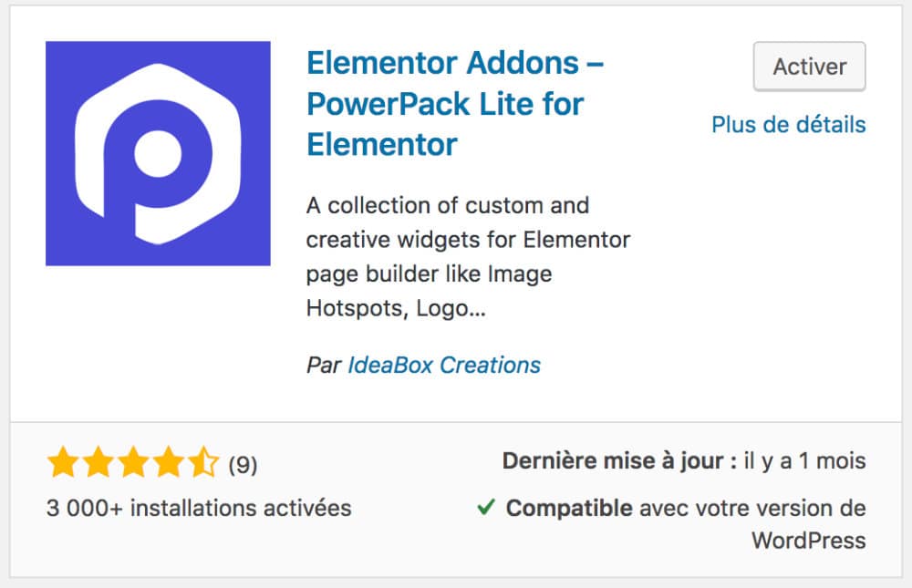
Task: Click the PowerPack hexagon plugin logo
Action: 158,152
